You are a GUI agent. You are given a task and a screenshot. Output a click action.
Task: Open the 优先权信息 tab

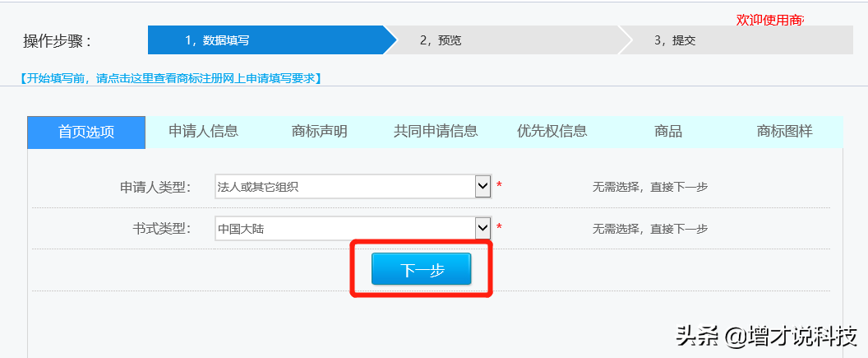point(552,132)
